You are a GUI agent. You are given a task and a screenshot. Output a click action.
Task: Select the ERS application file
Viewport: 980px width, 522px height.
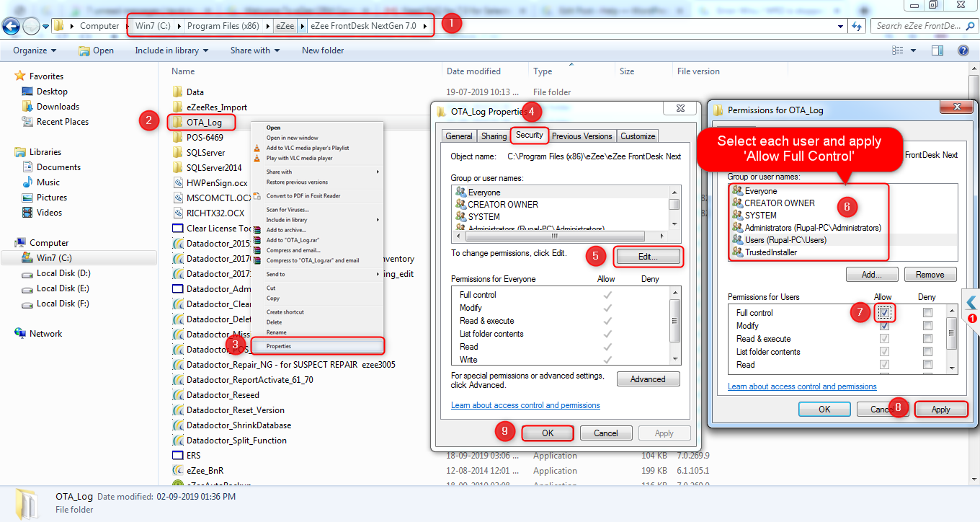click(193, 456)
